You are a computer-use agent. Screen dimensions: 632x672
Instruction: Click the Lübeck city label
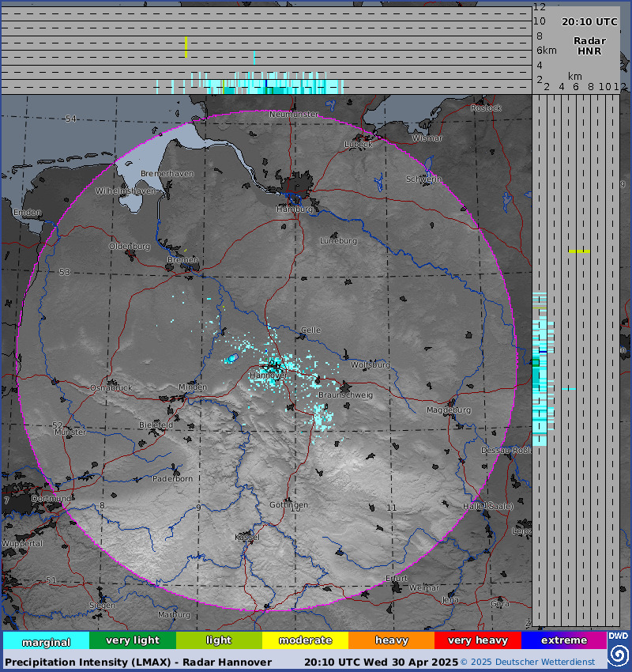(x=359, y=145)
